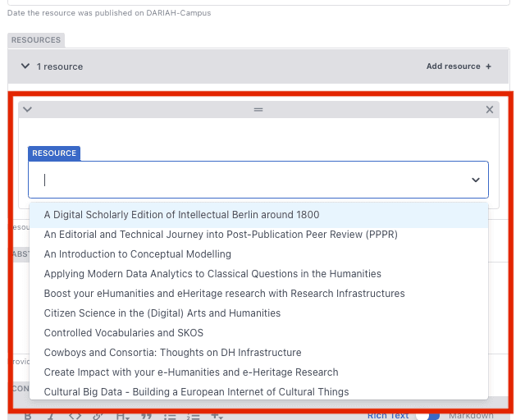Viewport: 525px width, 420px height.
Task: Pick 'Controlled Vocabularies and SKOS' from list
Action: [123, 333]
